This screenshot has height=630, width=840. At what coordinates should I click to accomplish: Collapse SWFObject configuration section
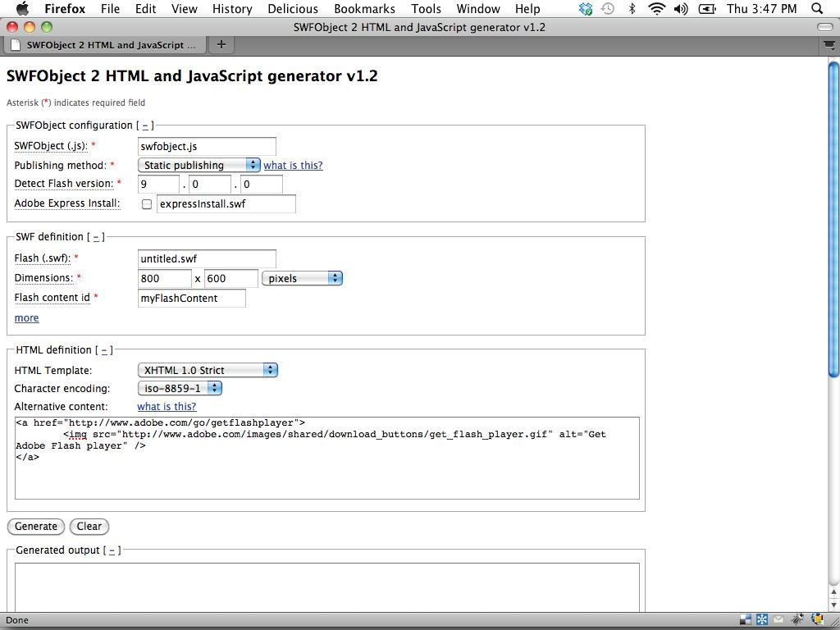point(144,126)
